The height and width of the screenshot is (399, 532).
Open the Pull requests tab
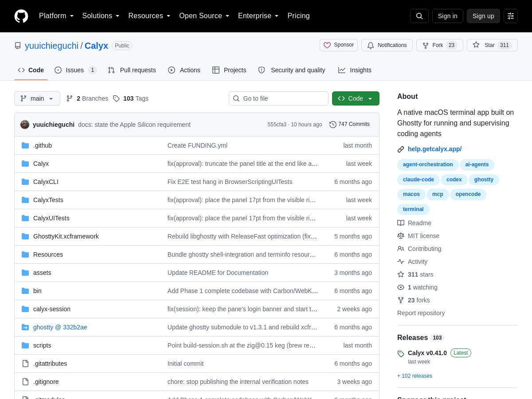click(x=132, y=70)
